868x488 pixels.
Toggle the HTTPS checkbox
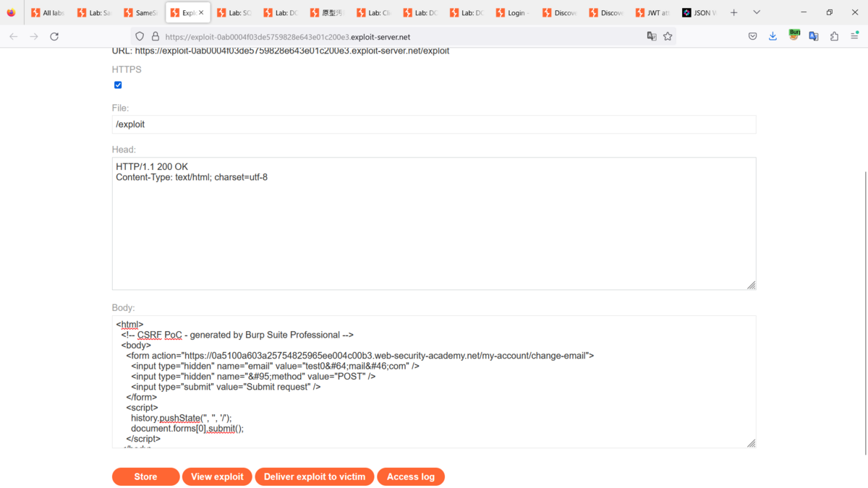click(118, 85)
